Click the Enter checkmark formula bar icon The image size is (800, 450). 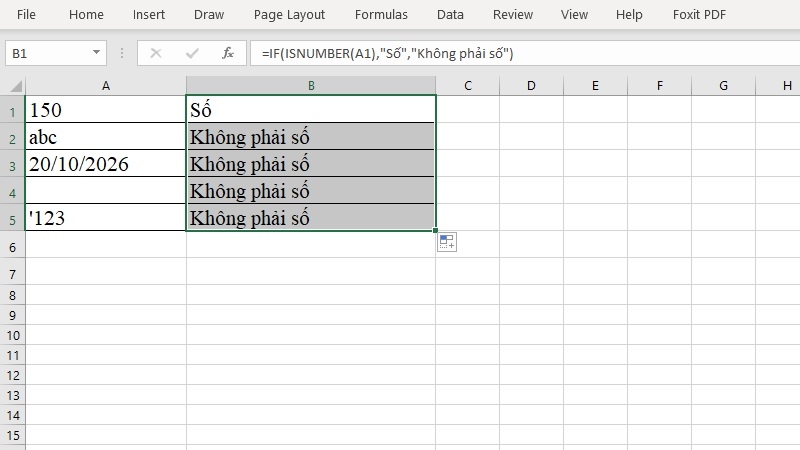tap(192, 53)
